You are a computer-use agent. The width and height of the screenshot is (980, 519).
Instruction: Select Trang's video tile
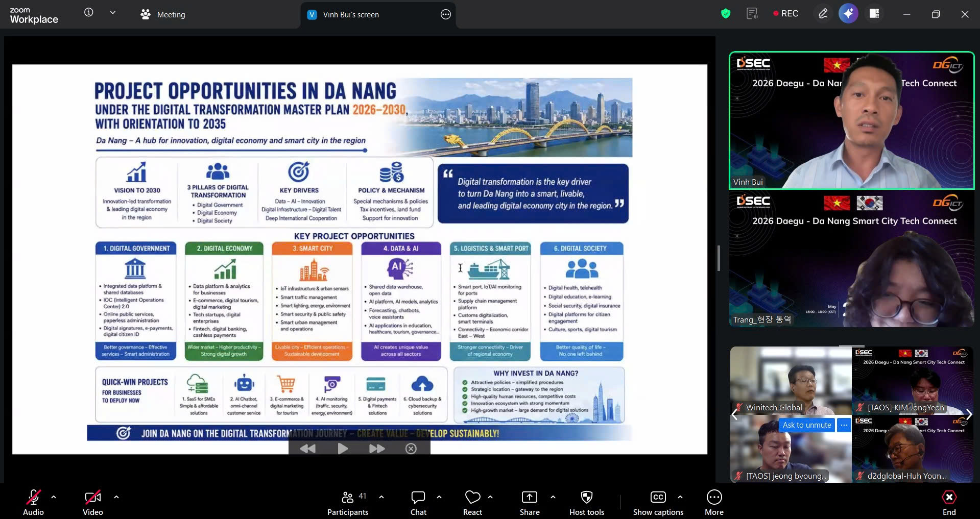[851, 259]
